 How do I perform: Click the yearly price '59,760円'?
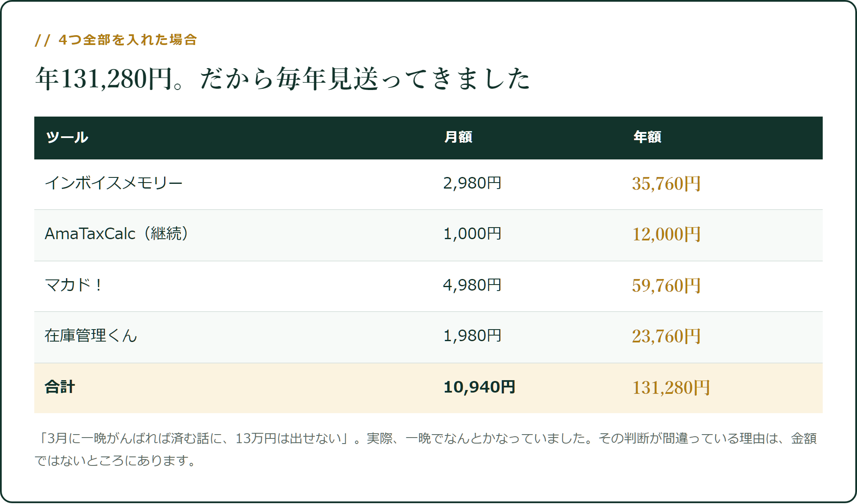pyautogui.click(x=666, y=286)
